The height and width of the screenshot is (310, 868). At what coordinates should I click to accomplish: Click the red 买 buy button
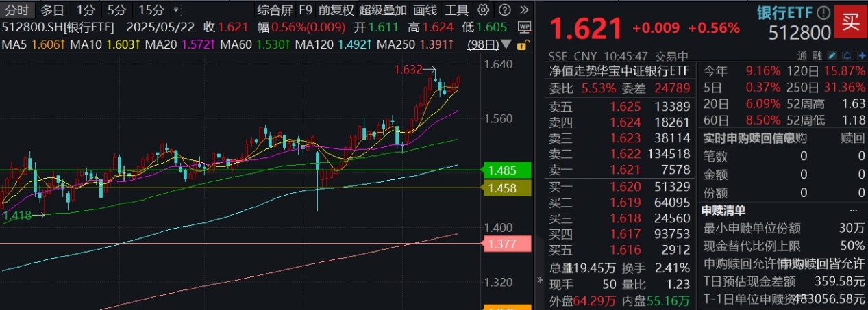[850, 21]
